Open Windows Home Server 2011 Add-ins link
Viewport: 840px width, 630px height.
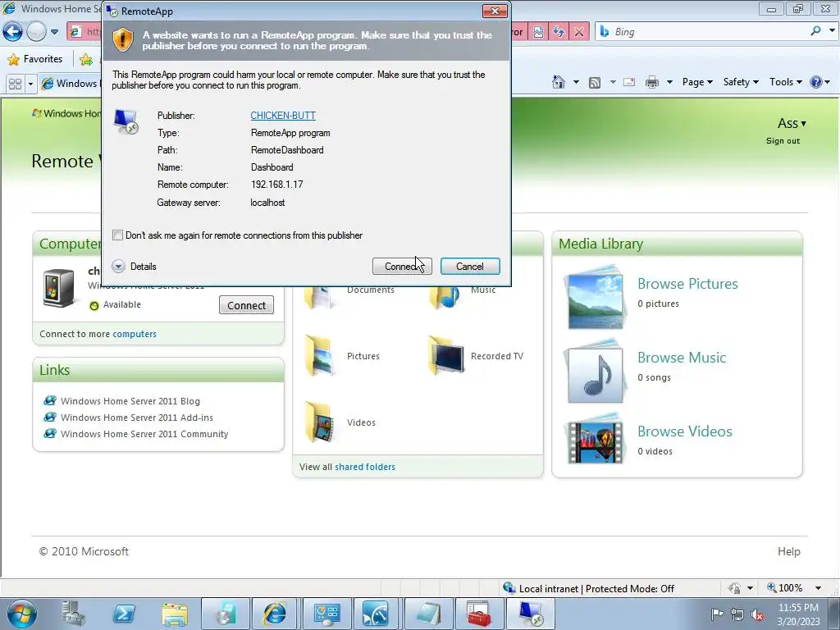pyautogui.click(x=137, y=418)
